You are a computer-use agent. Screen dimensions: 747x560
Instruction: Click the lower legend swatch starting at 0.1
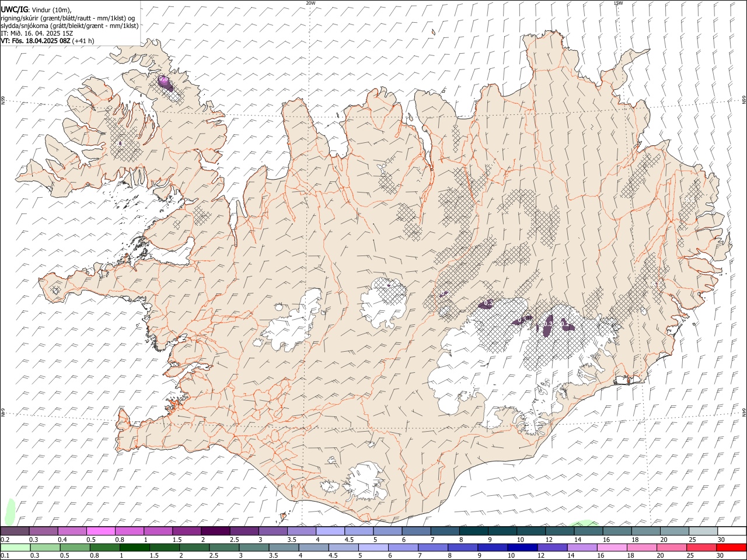[x=16, y=547]
